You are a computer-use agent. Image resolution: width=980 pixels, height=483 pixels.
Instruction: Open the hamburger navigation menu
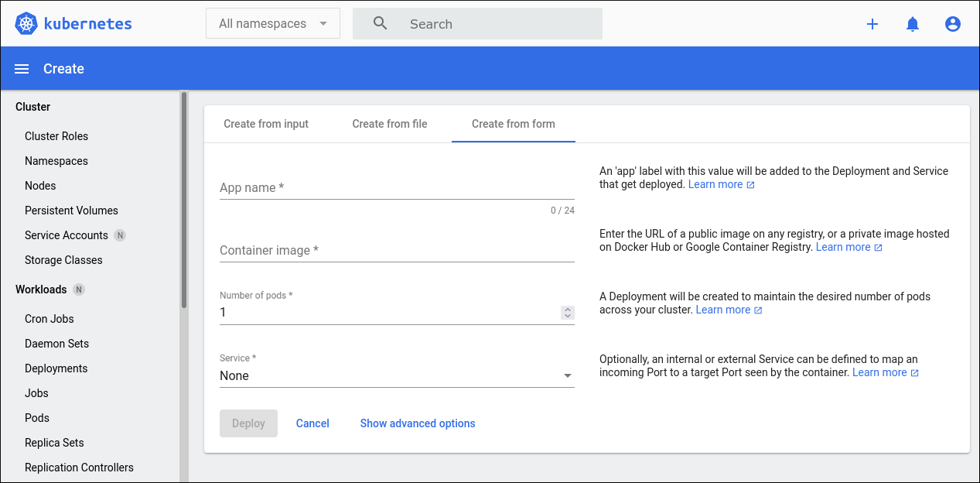[22, 69]
